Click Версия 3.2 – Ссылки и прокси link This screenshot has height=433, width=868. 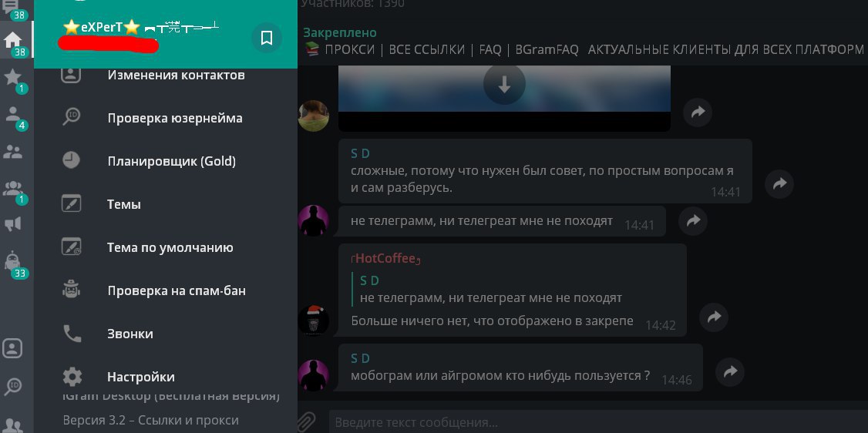click(x=150, y=420)
